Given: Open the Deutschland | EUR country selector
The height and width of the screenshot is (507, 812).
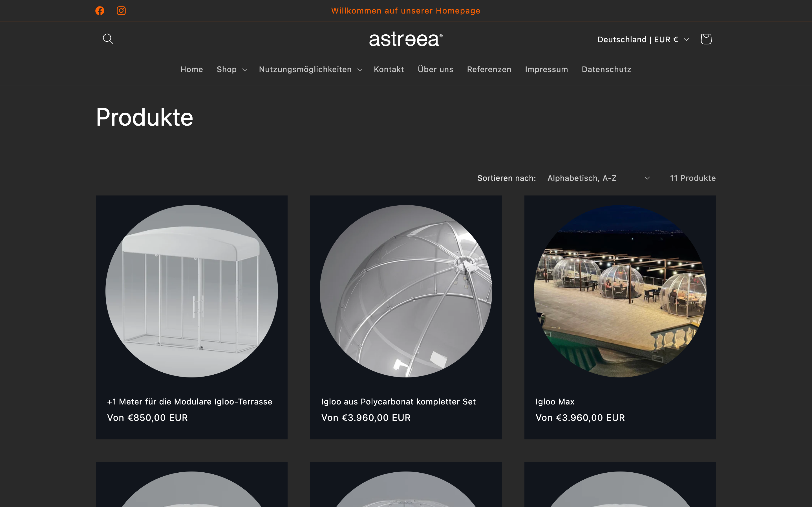Looking at the screenshot, I should coord(642,39).
